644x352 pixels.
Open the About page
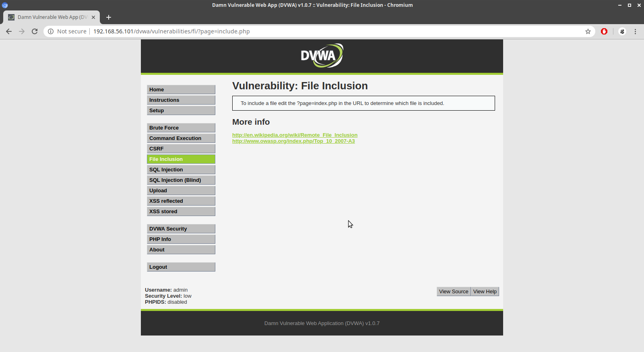pos(181,250)
